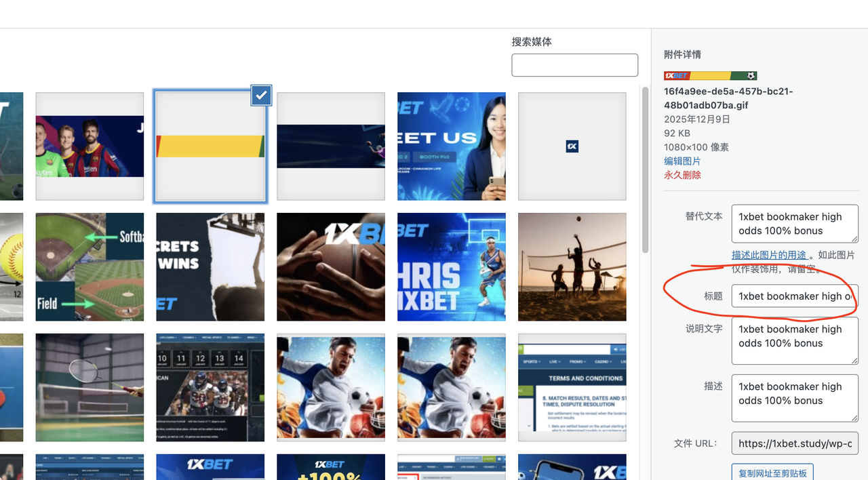Click the upload date 2025年12月9日
The image size is (868, 480).
697,119
